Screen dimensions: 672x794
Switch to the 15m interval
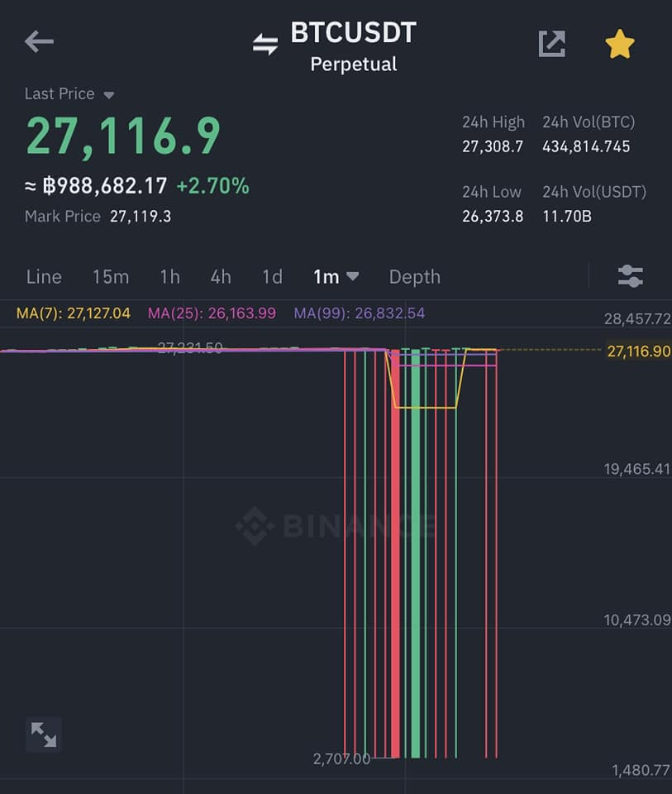click(110, 276)
